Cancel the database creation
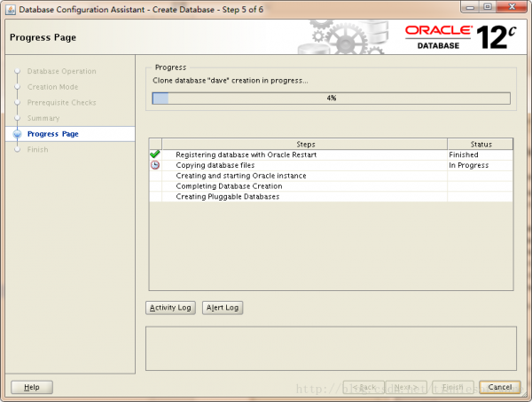Viewport: 532px width, 402px height. pyautogui.click(x=500, y=387)
